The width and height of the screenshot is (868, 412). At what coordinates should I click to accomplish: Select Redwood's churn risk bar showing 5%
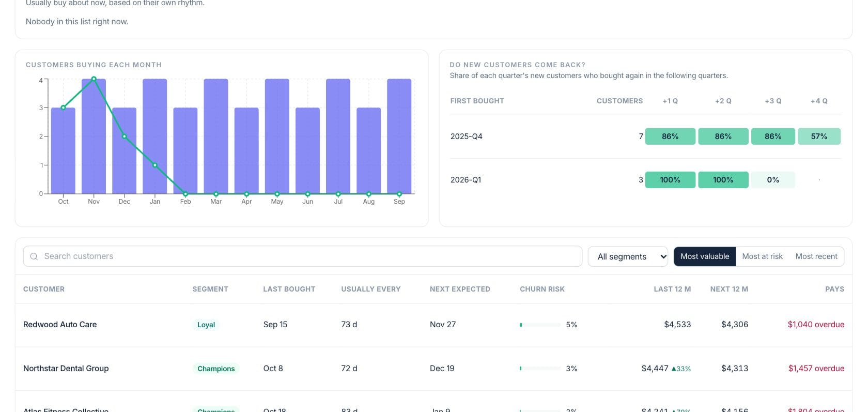pos(540,325)
